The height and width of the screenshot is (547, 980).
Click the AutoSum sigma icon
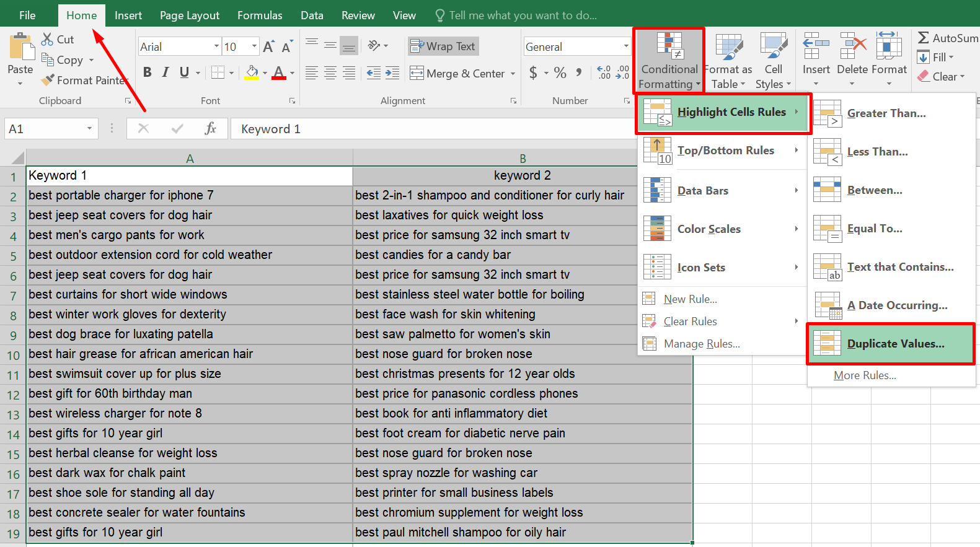coord(923,38)
